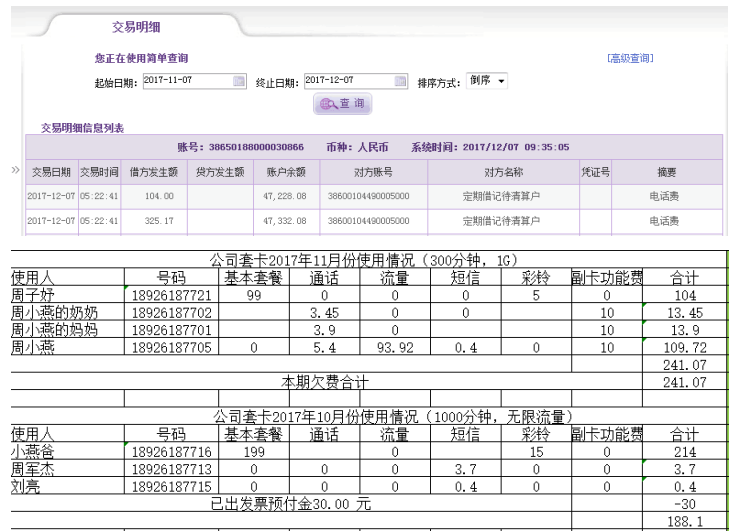Select phone number 18926187721 cell
The image size is (744, 531).
pos(171,295)
